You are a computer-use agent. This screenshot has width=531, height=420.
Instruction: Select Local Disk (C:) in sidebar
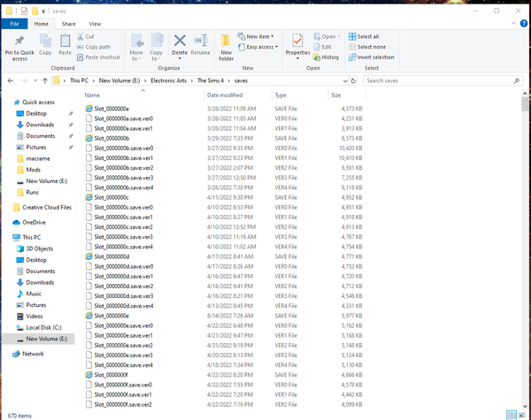tap(43, 328)
